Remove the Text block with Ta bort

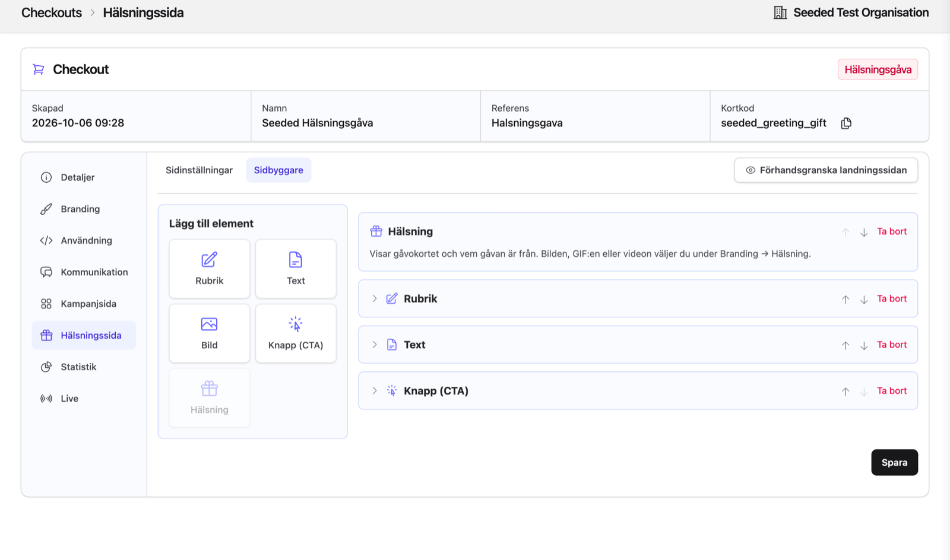click(892, 345)
